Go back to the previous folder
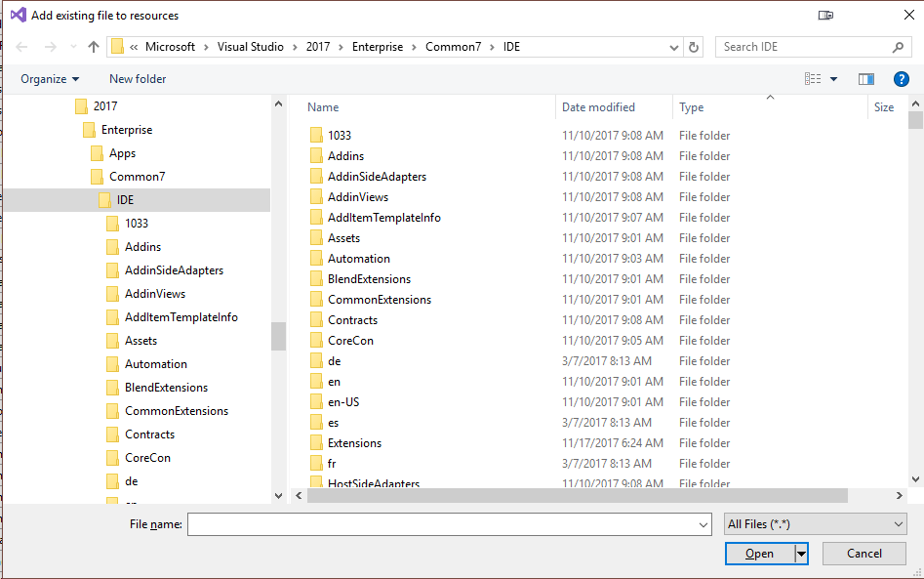Viewport: 924px width, 579px height. point(21,47)
